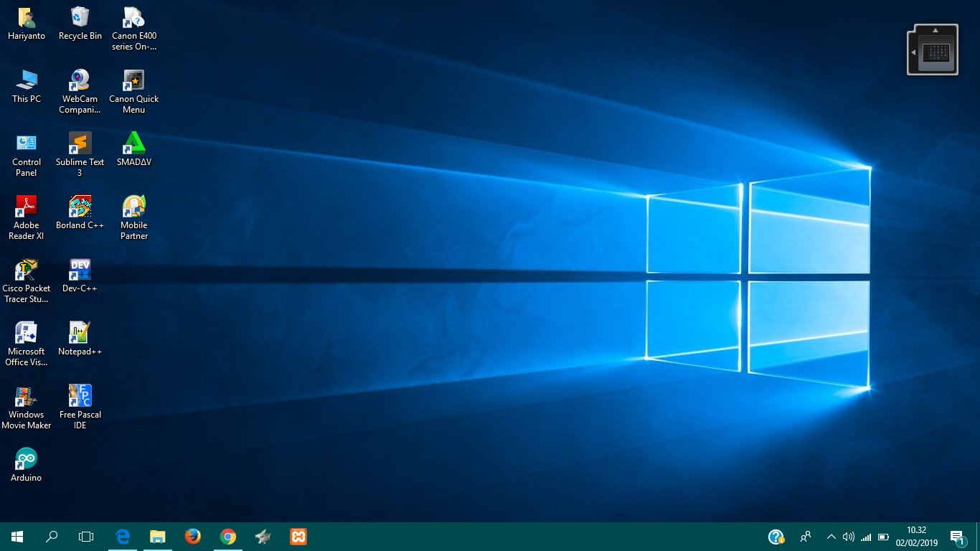Select the Sublime Text 3 shortcut
The image size is (980, 551).
pos(80,155)
